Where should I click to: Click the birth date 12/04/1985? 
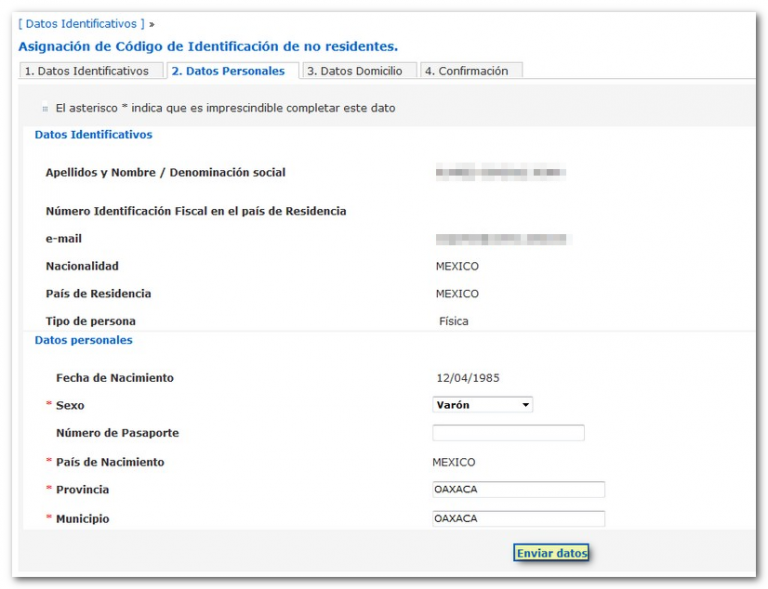pyautogui.click(x=468, y=378)
